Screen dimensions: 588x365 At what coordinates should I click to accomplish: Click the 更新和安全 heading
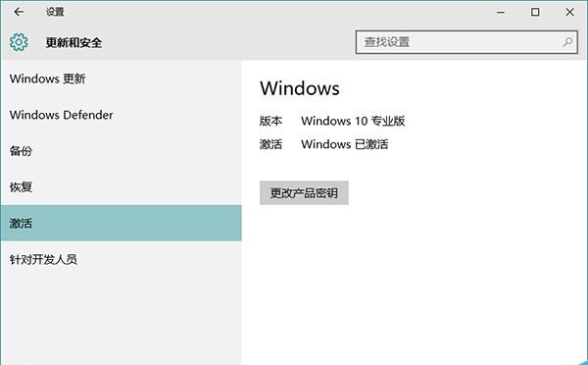(73, 42)
